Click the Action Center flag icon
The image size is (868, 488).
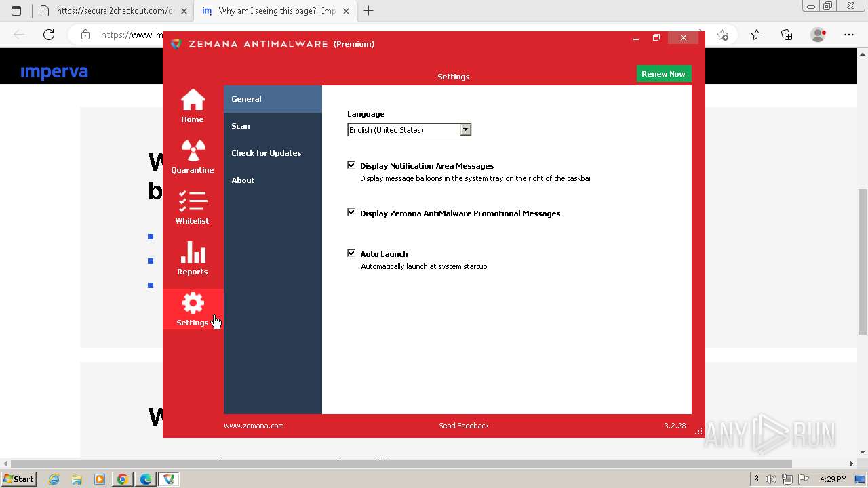click(x=803, y=479)
